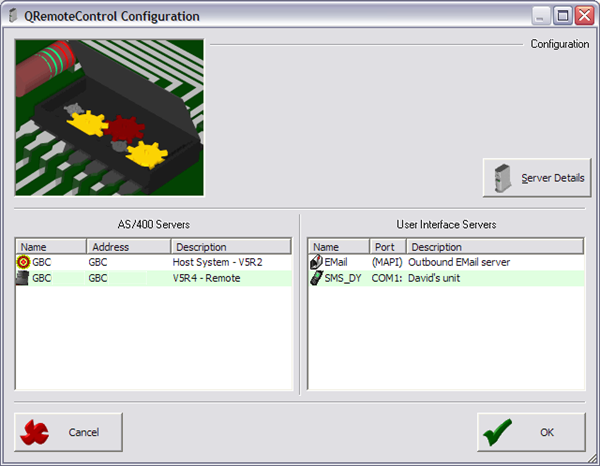The height and width of the screenshot is (466, 600).
Task: Click the SMS_DY phone icon
Action: pyautogui.click(x=316, y=278)
